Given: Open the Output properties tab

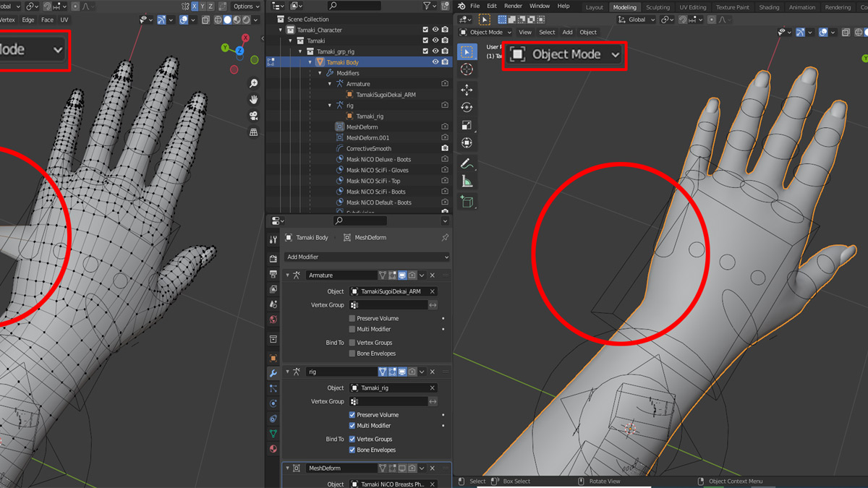Looking at the screenshot, I should [x=273, y=274].
